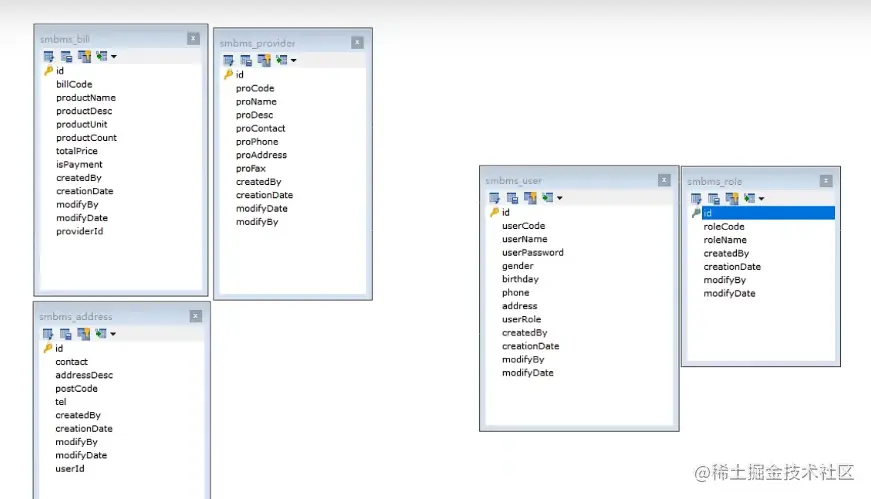Click the green-arrow table icon in smbms_provider toolbar
Image resolution: width=871 pixels, height=499 pixels.
tap(281, 60)
